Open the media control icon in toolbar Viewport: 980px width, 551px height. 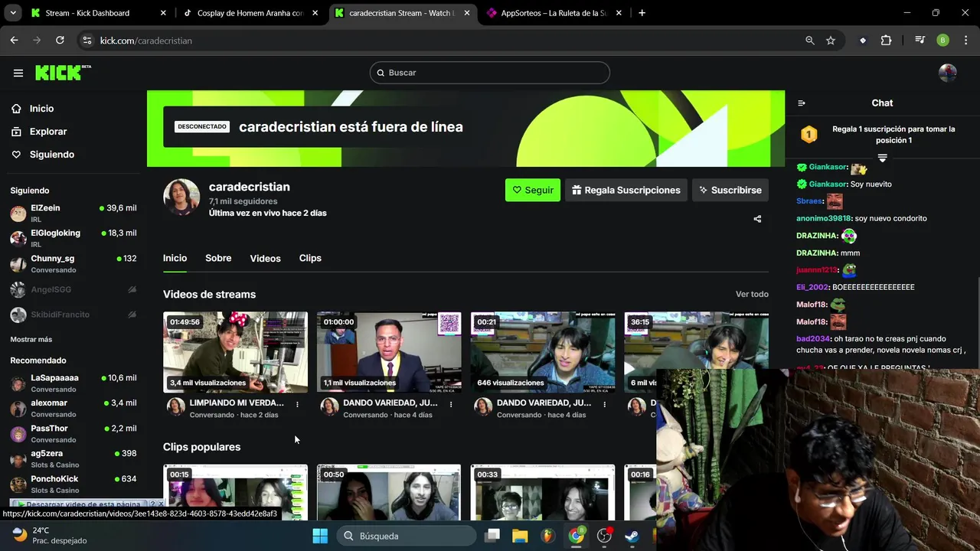click(920, 41)
